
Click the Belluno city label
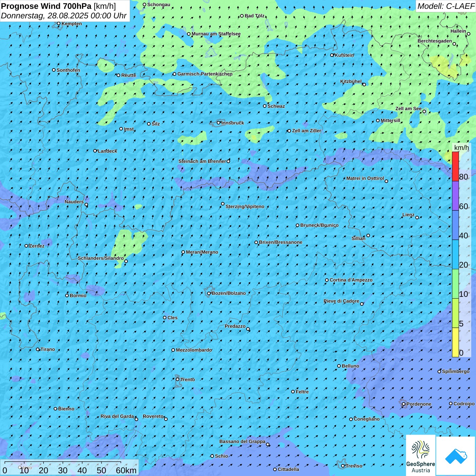click(350, 366)
